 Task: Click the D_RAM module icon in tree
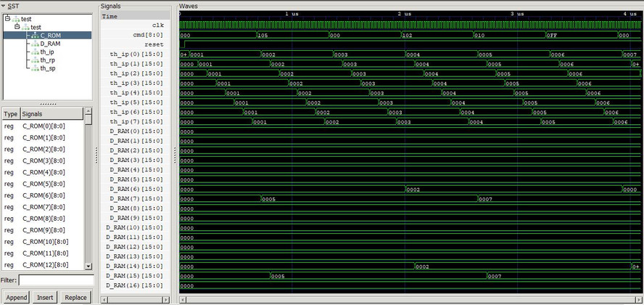[x=34, y=44]
